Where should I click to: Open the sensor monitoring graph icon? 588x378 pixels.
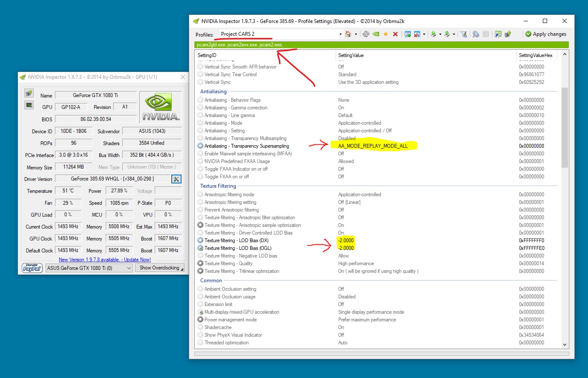(x=29, y=105)
